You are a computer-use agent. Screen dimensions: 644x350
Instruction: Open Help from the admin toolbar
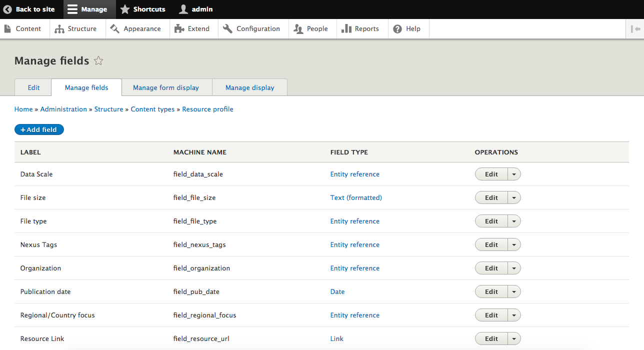click(406, 29)
